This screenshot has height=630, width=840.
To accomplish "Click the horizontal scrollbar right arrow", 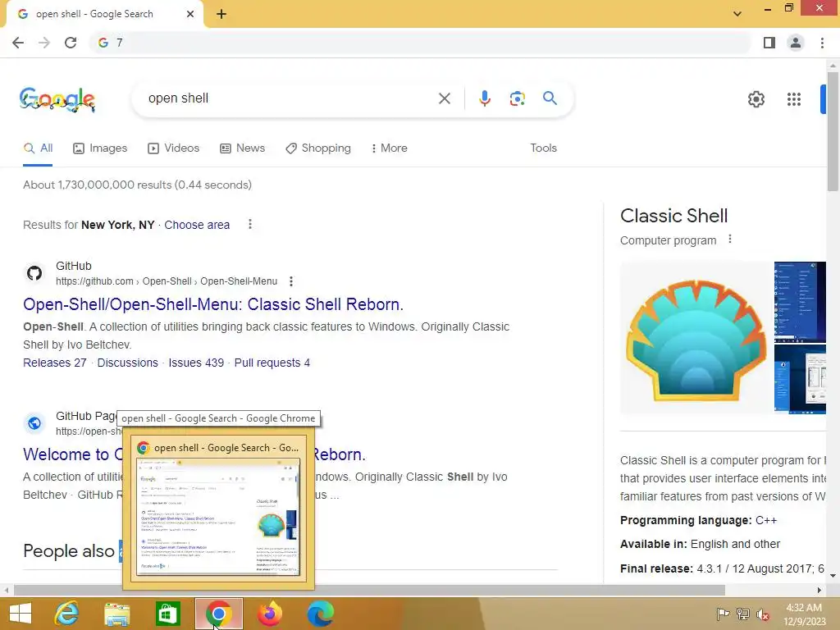I will 819,590.
